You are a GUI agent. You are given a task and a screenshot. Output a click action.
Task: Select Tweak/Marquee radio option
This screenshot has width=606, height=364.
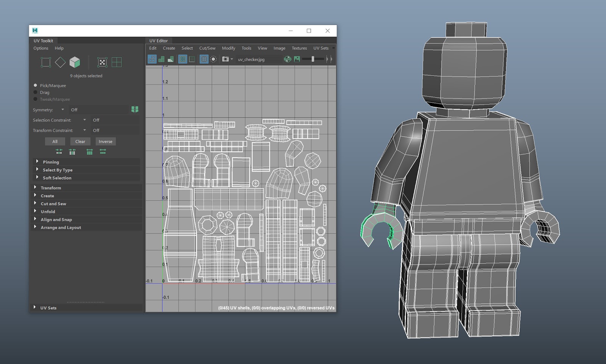click(x=36, y=99)
